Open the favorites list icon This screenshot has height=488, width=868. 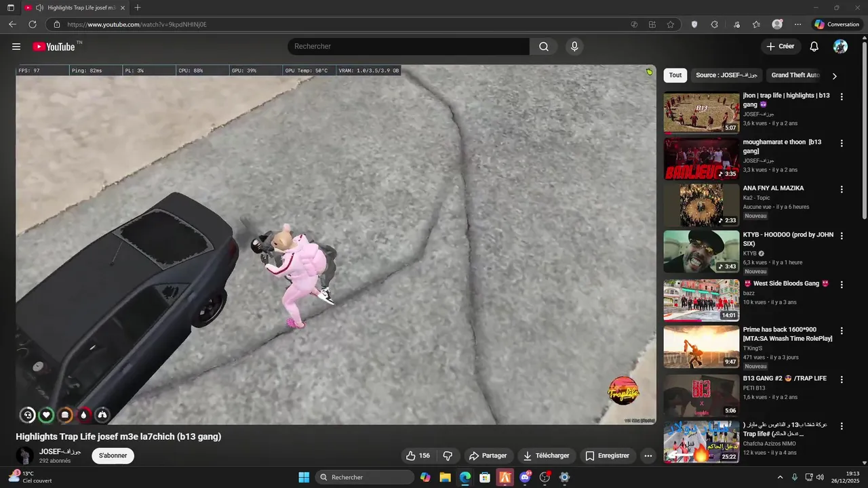click(x=756, y=24)
